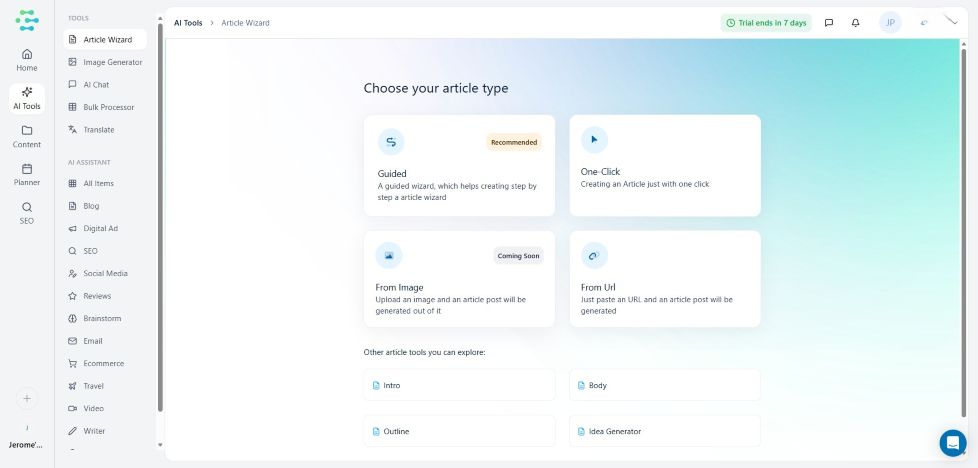Open Digital Ad assistant category
This screenshot has height=468, width=978.
(x=105, y=228)
